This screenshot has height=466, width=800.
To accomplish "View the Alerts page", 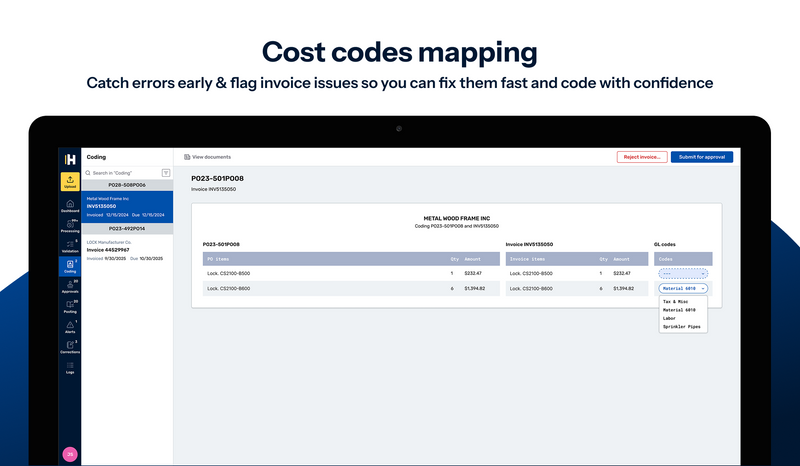I will click(x=70, y=327).
